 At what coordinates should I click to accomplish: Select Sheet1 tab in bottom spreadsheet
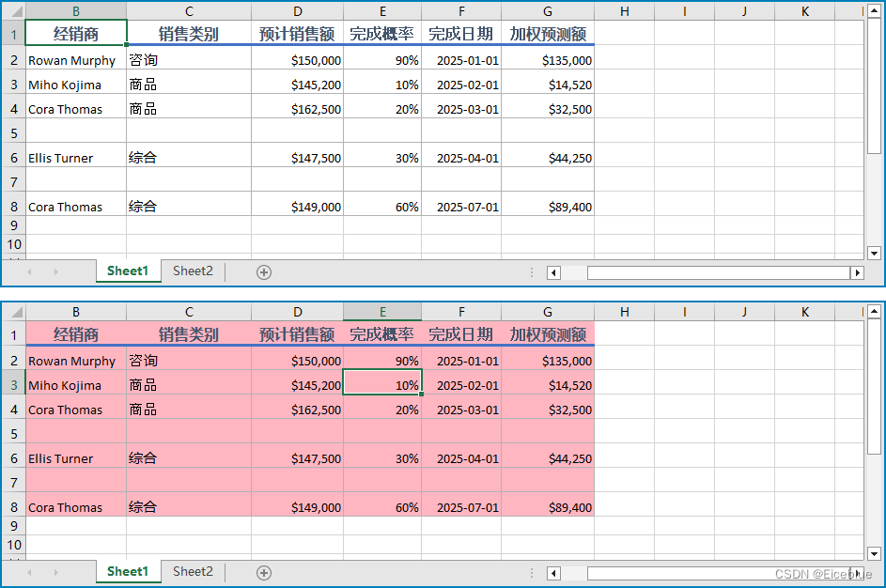point(128,572)
